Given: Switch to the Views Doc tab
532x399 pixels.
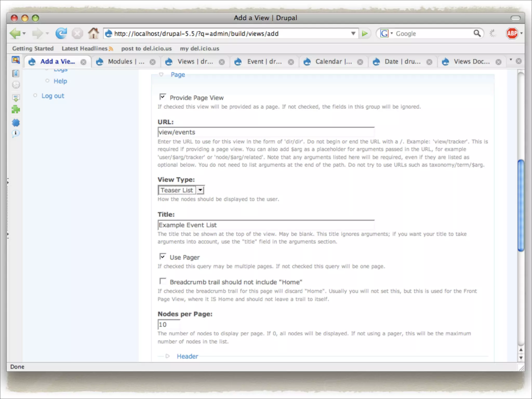Looking at the screenshot, I should coord(471,62).
